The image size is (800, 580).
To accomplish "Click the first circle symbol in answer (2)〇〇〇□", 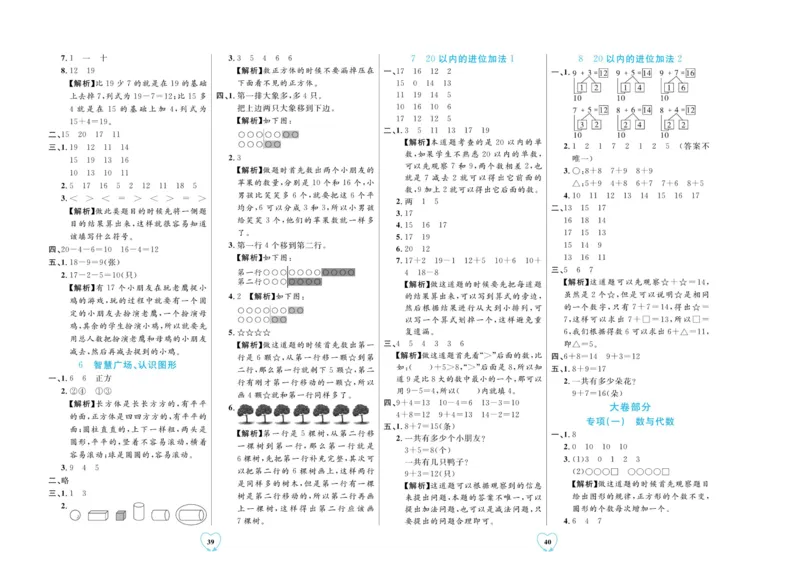I will [589, 472].
